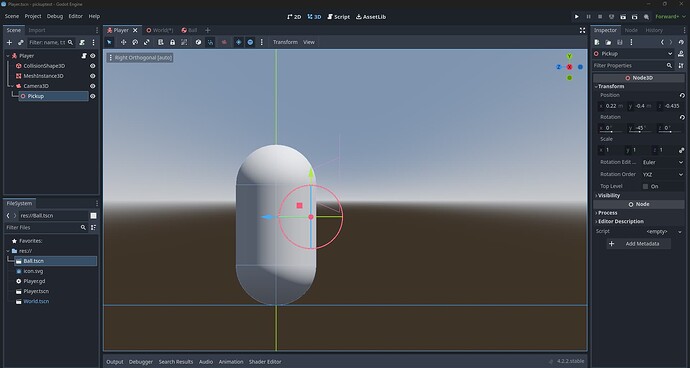Toggle visibility of the Pickup node
690x368 pixels.
click(x=92, y=96)
